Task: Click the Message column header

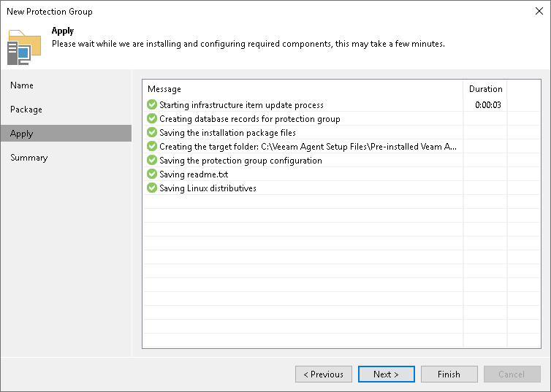Action: pyautogui.click(x=303, y=89)
